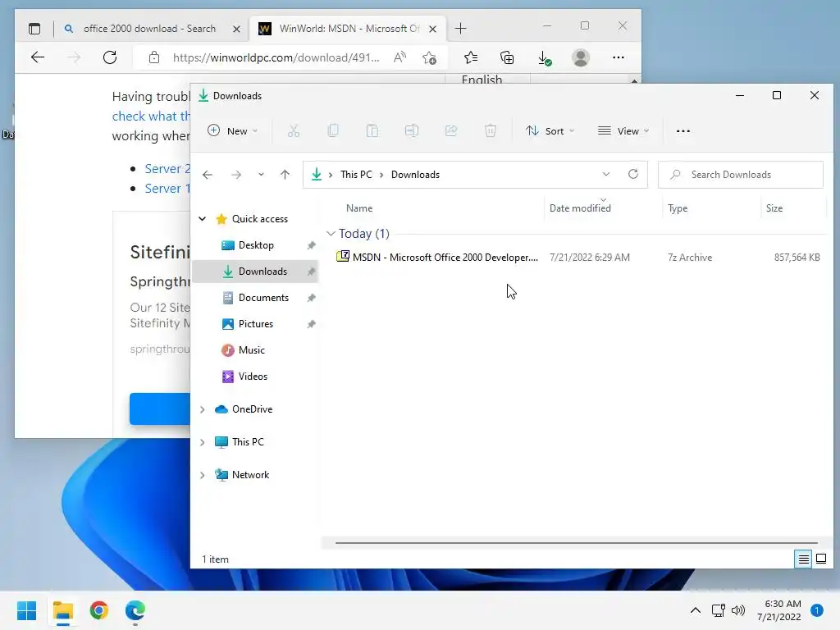Click Microsoft Edge taskbar icon

135,610
